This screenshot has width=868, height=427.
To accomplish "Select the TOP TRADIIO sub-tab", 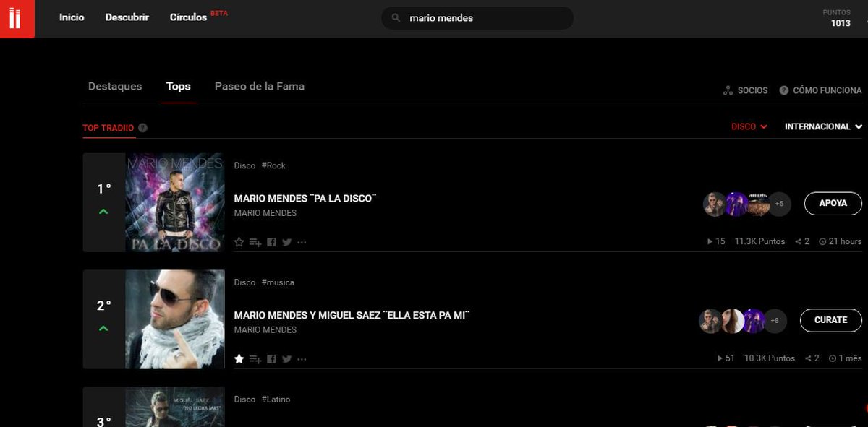I will tap(109, 128).
